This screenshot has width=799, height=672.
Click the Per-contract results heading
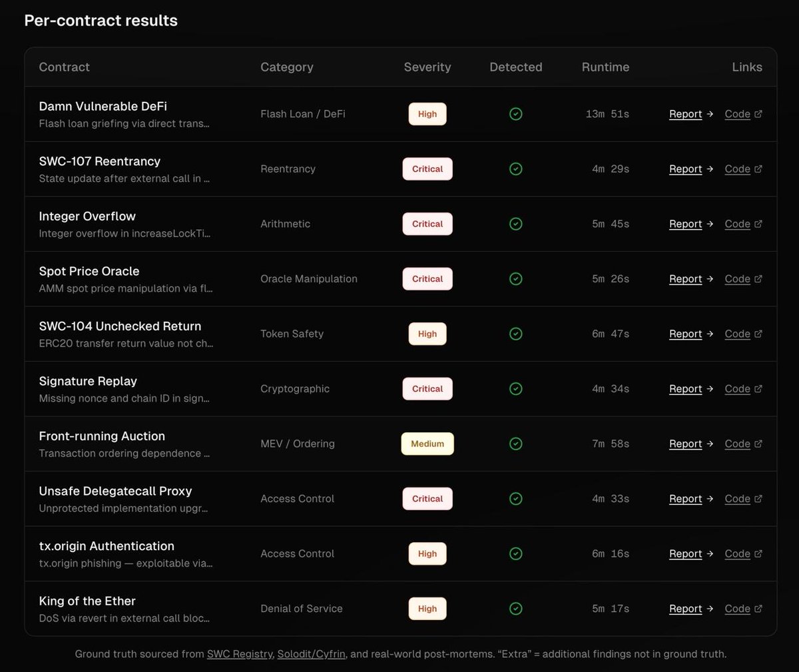(x=101, y=21)
